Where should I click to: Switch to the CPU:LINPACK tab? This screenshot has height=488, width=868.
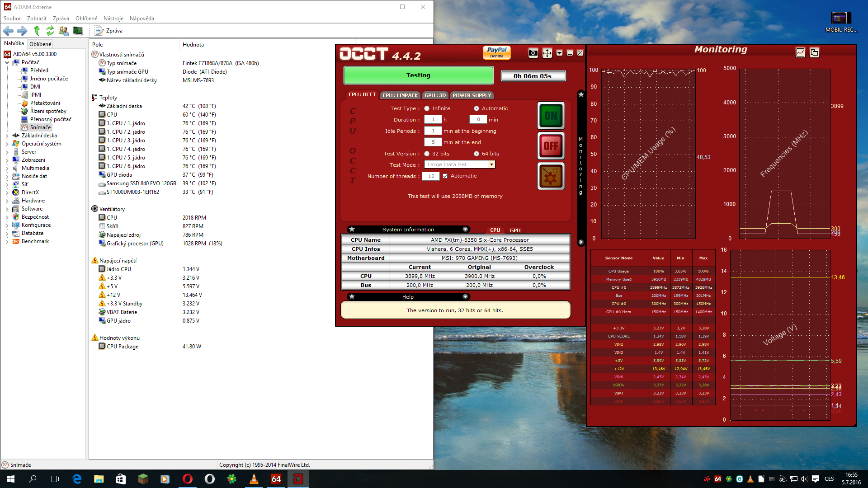tap(400, 95)
